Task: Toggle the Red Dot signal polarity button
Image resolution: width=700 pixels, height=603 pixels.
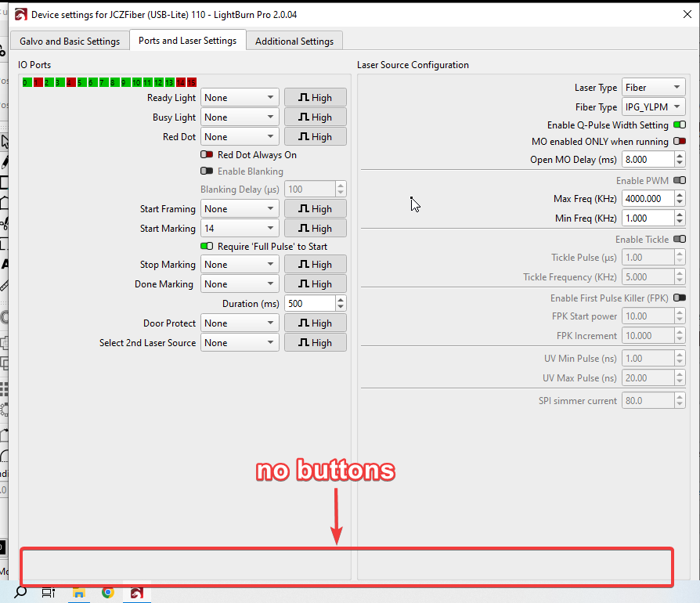Action: 315,137
